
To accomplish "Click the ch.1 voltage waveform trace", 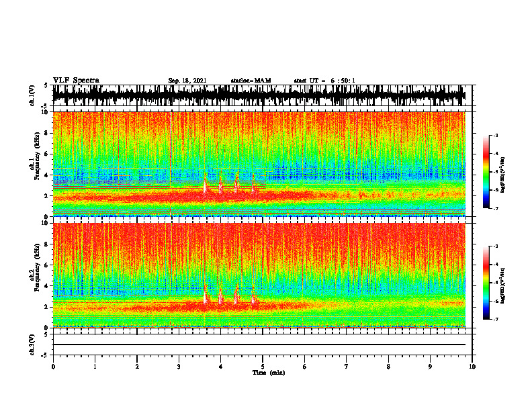I will (x=259, y=95).
